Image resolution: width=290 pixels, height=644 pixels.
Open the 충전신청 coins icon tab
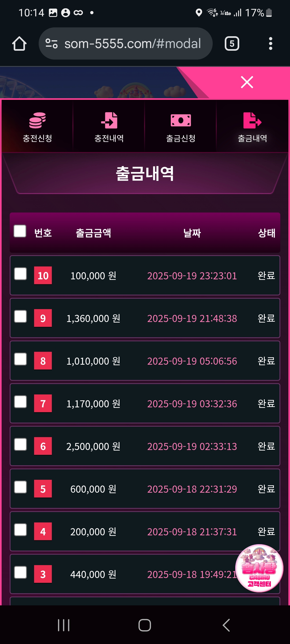click(37, 127)
